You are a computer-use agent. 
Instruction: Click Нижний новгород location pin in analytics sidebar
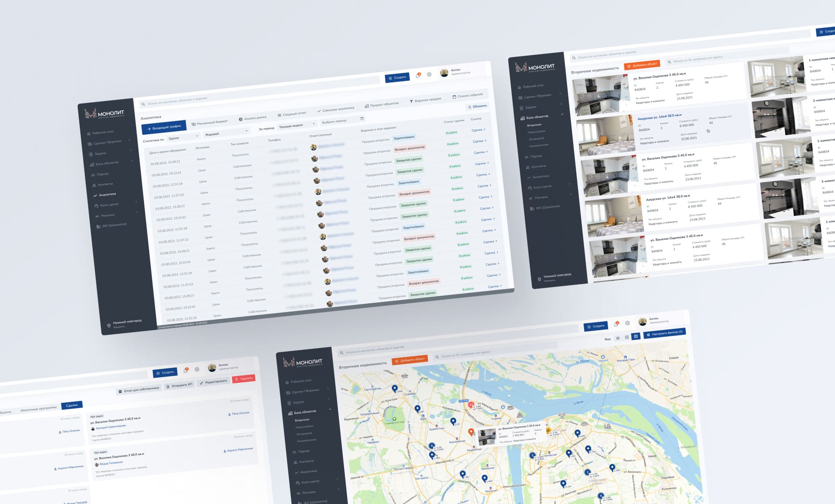coord(109,325)
